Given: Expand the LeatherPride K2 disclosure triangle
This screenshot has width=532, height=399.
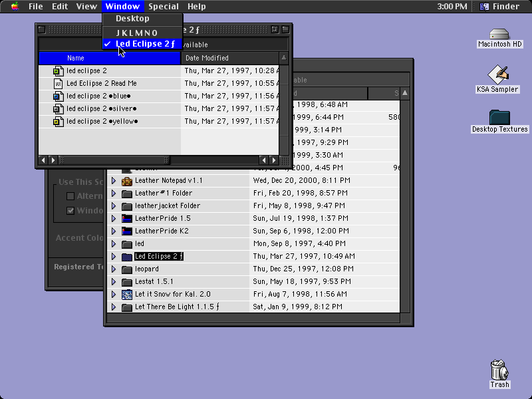Looking at the screenshot, I should tap(114, 231).
